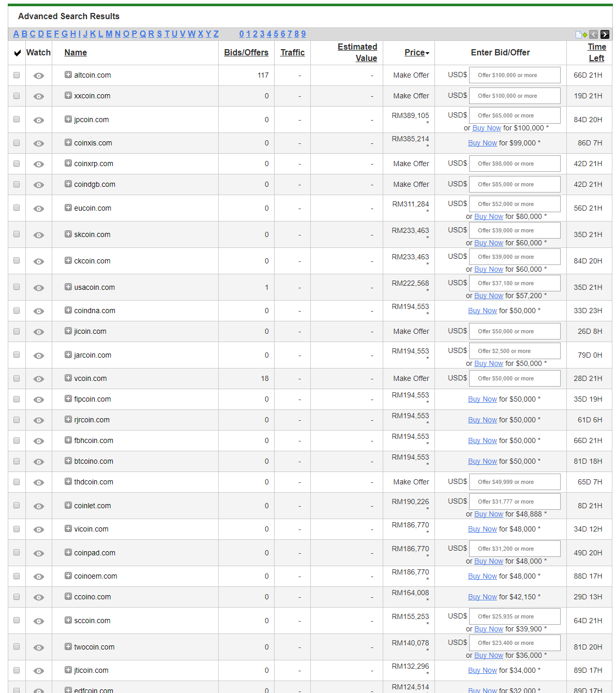Image resolution: width=616 pixels, height=693 pixels.
Task: Expand the eucoin.com plus icon
Action: click(68, 208)
